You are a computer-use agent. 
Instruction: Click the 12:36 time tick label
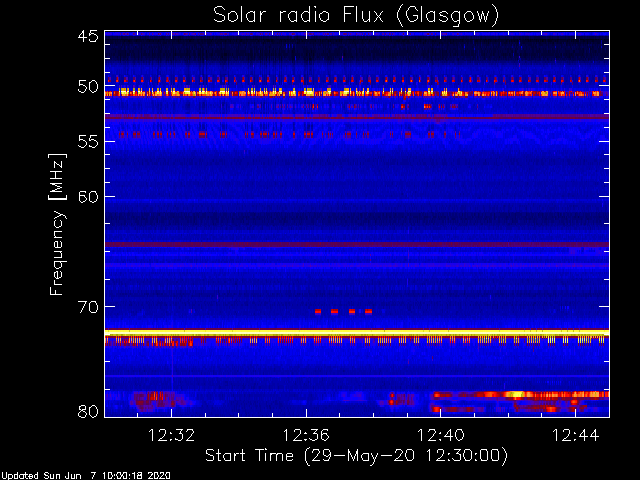pos(306,435)
